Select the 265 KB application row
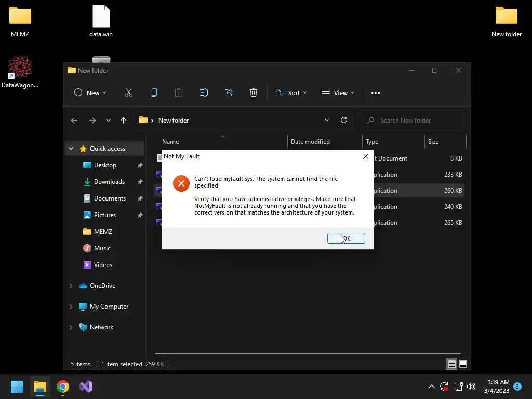The width and height of the screenshot is (532, 399). click(x=310, y=223)
